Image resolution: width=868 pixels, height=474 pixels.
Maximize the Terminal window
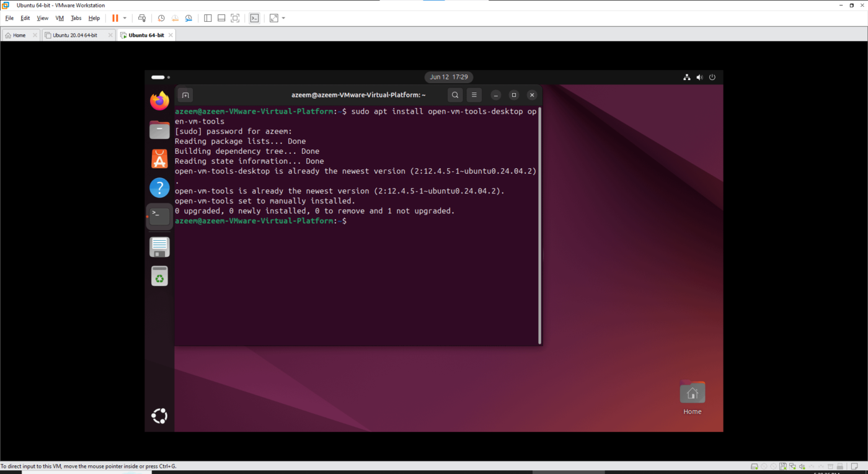tap(513, 95)
